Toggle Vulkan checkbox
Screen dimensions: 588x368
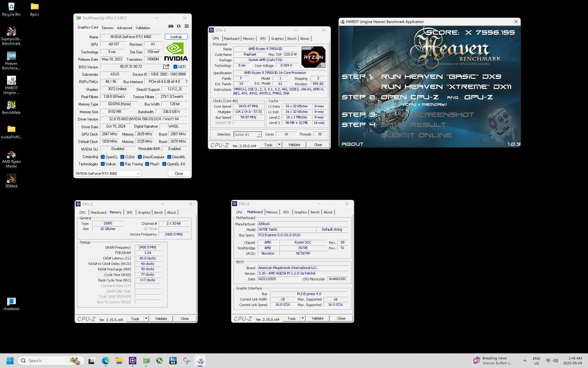tap(103, 164)
